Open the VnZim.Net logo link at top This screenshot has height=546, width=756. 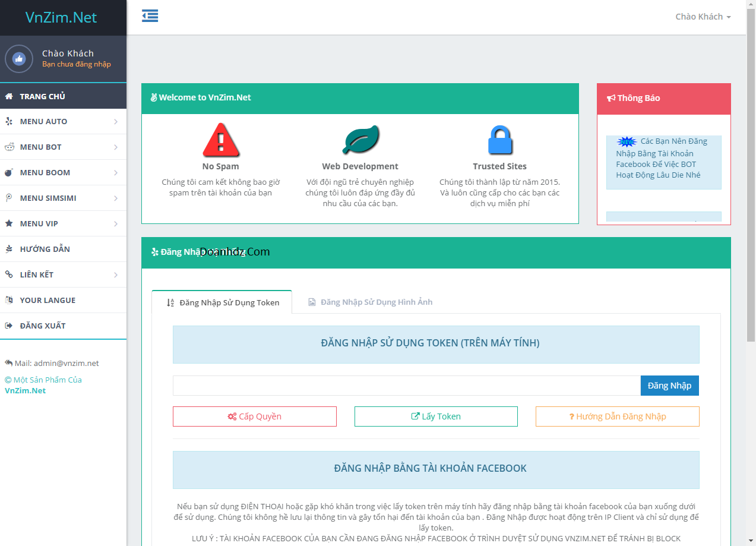click(x=61, y=17)
